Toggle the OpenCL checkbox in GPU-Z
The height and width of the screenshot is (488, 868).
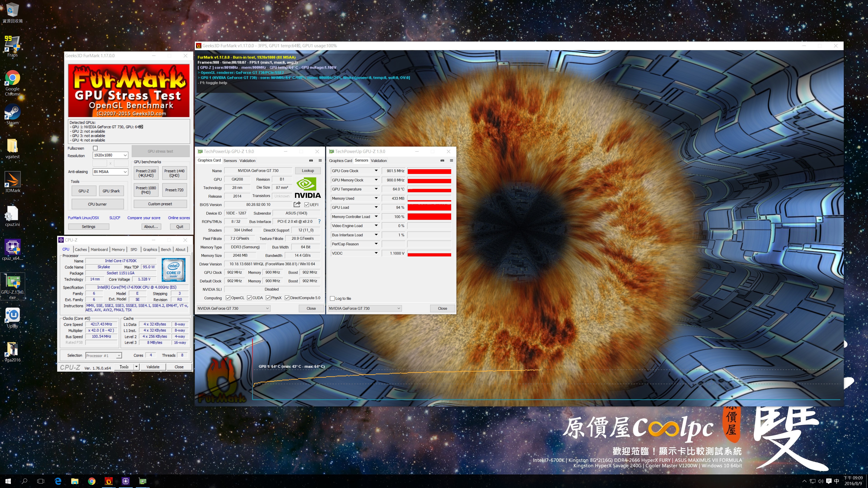coord(228,298)
